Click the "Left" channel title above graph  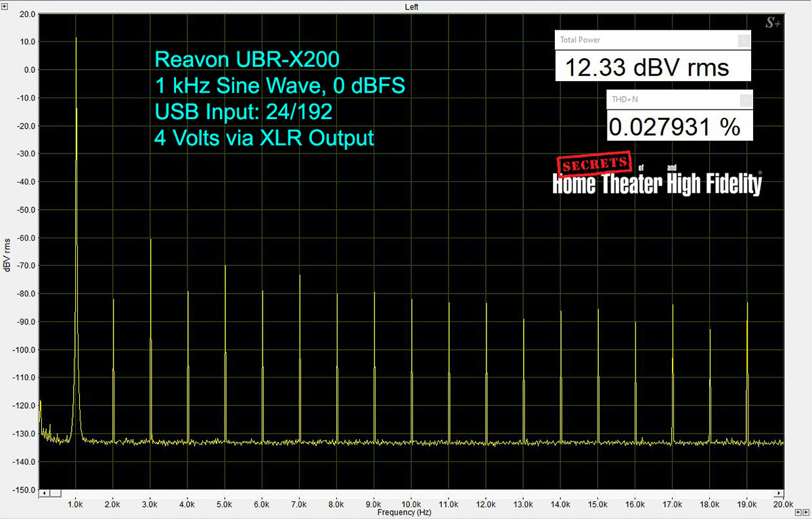tap(411, 7)
